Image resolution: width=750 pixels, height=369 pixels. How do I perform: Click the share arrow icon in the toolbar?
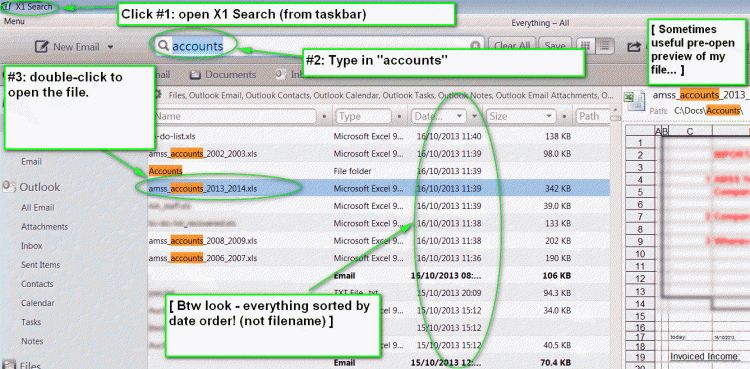tap(634, 46)
